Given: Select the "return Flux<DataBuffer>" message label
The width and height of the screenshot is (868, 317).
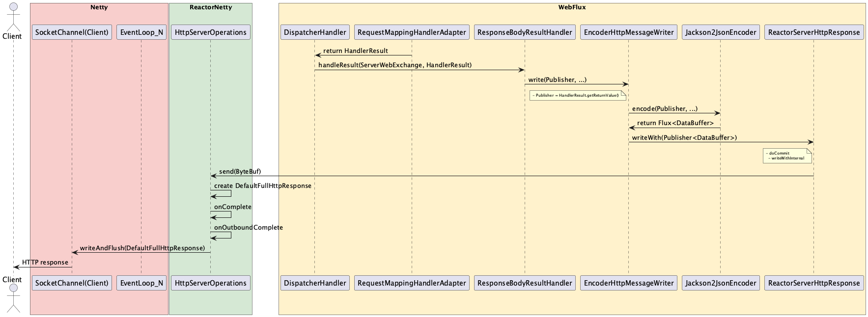Looking at the screenshot, I should pos(675,123).
